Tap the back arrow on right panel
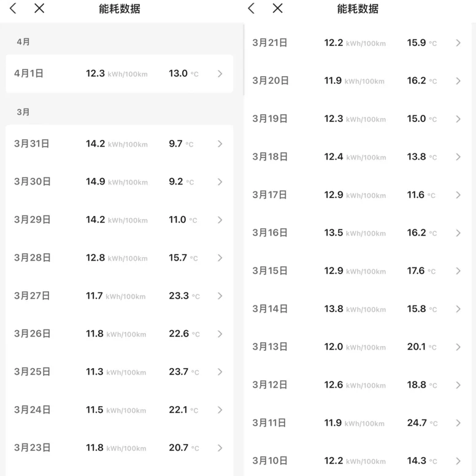Image resolution: width=476 pixels, height=476 pixels. pos(251,8)
